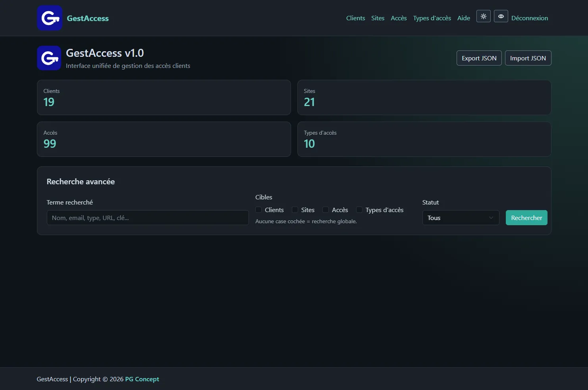Focus the Terme recherché search input
The width and height of the screenshot is (588, 390).
point(148,218)
